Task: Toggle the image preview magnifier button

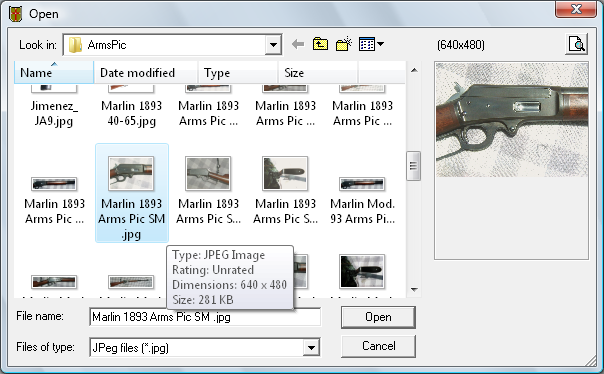Action: pos(576,44)
